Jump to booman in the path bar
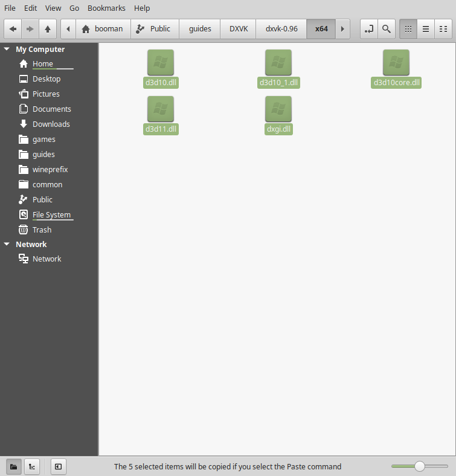The height and width of the screenshot is (476, 456). pyautogui.click(x=103, y=29)
